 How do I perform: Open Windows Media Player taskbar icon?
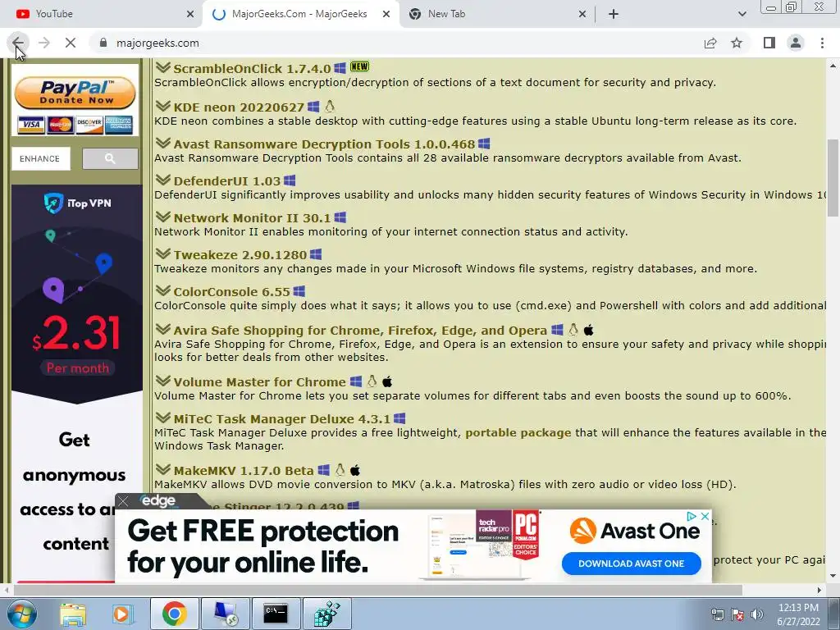tap(123, 614)
